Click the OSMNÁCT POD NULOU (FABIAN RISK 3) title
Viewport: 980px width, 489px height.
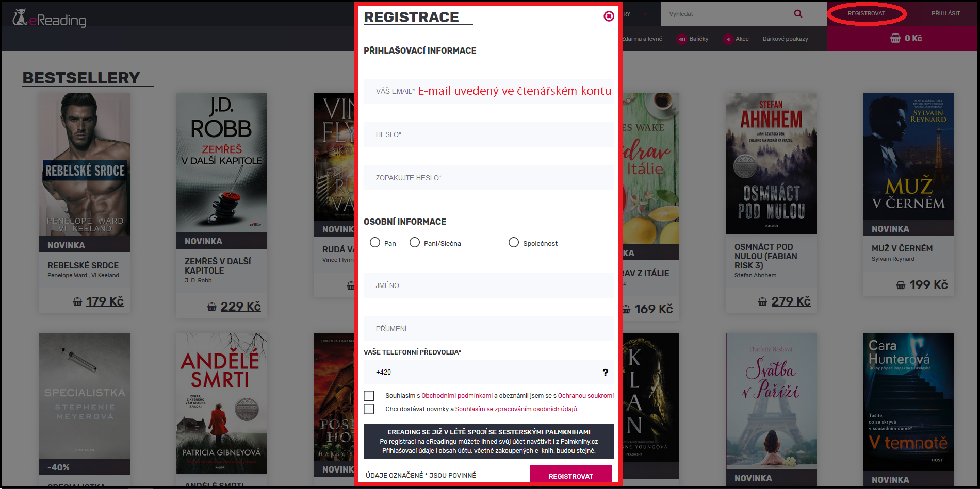(766, 256)
